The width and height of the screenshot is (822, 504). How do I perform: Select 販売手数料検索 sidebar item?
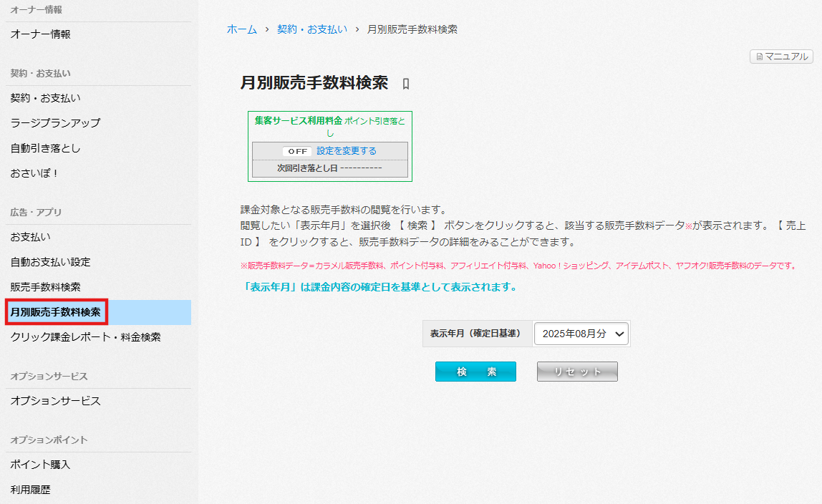(x=46, y=287)
